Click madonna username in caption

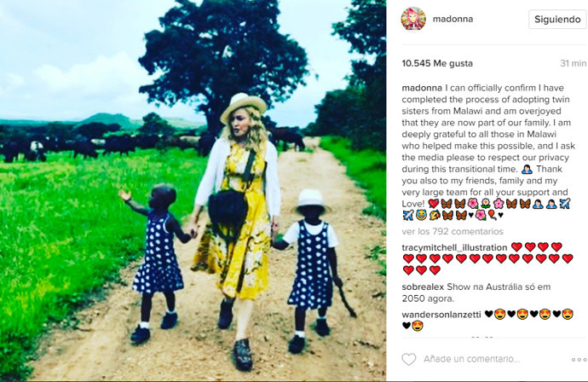(x=422, y=88)
